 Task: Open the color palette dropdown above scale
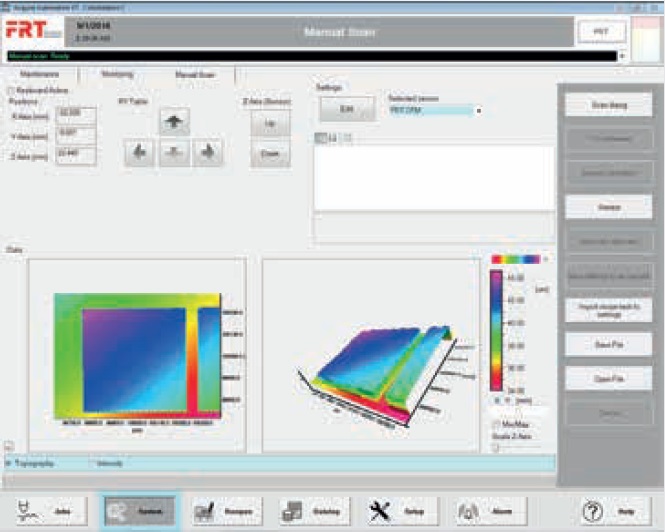tap(545, 259)
